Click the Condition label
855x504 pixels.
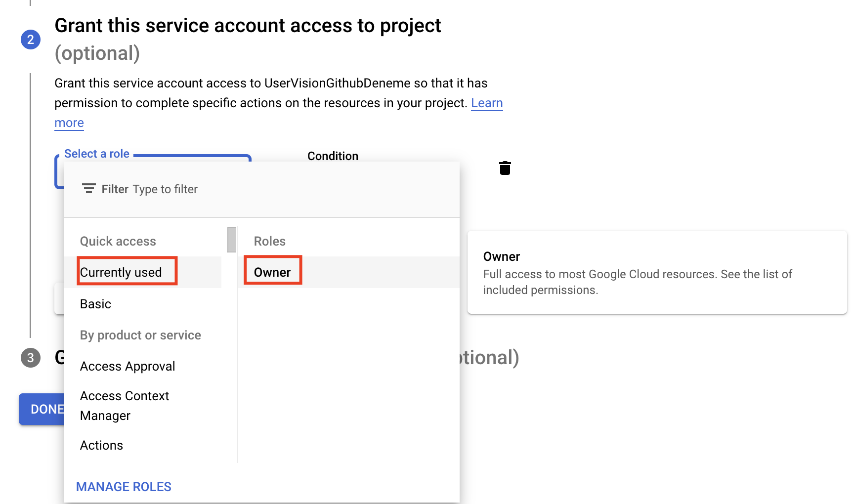pos(333,156)
